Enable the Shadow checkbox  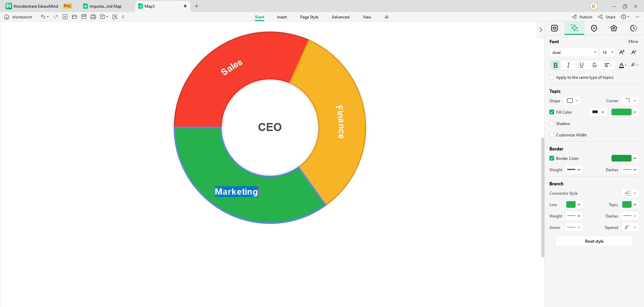(552, 123)
